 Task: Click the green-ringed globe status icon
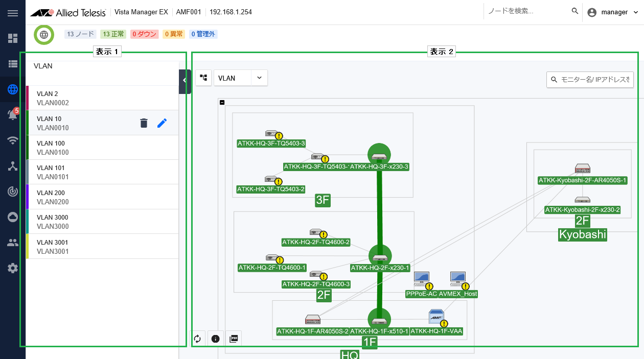(44, 35)
